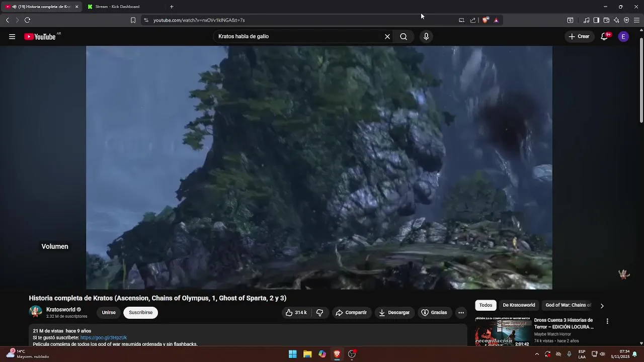This screenshot has width=644, height=362.
Task: Click the video player area
Action: click(x=319, y=167)
